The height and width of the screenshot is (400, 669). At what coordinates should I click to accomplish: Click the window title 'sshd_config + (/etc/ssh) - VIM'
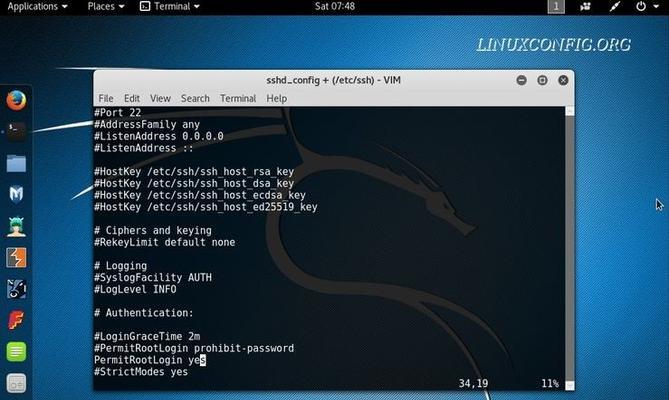333,80
